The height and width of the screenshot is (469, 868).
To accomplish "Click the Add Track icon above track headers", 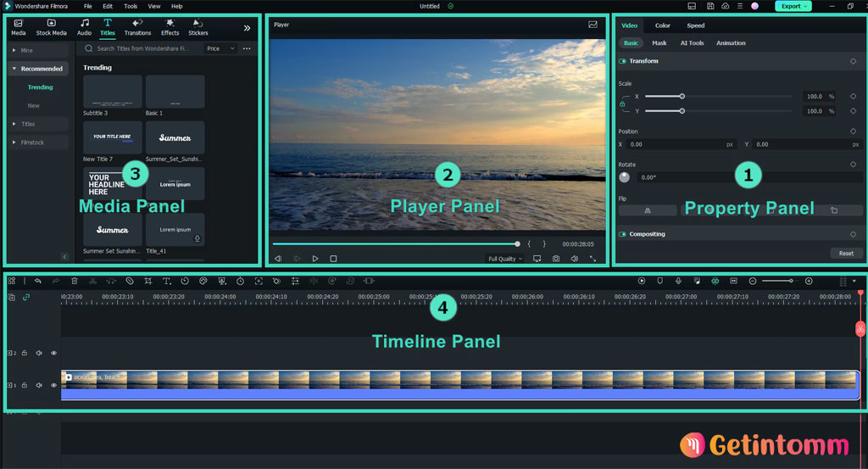I will 12,298.
